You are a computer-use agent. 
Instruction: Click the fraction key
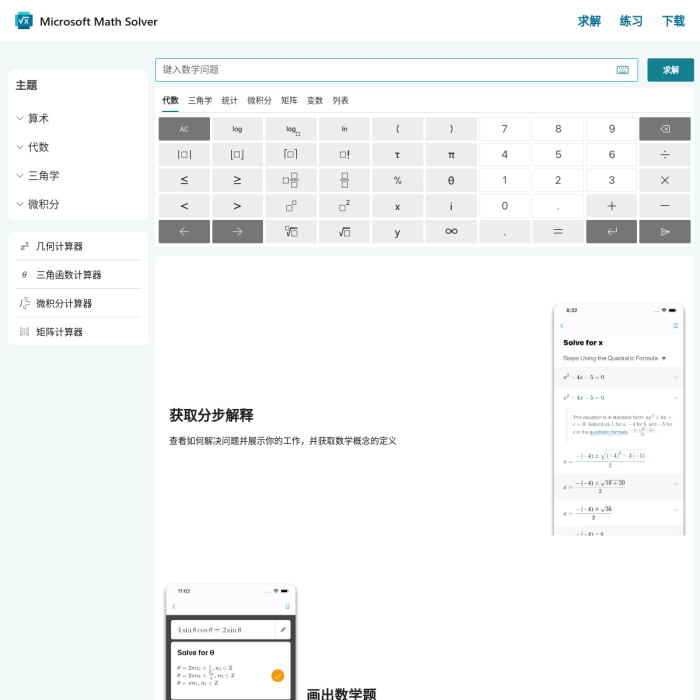coord(345,181)
